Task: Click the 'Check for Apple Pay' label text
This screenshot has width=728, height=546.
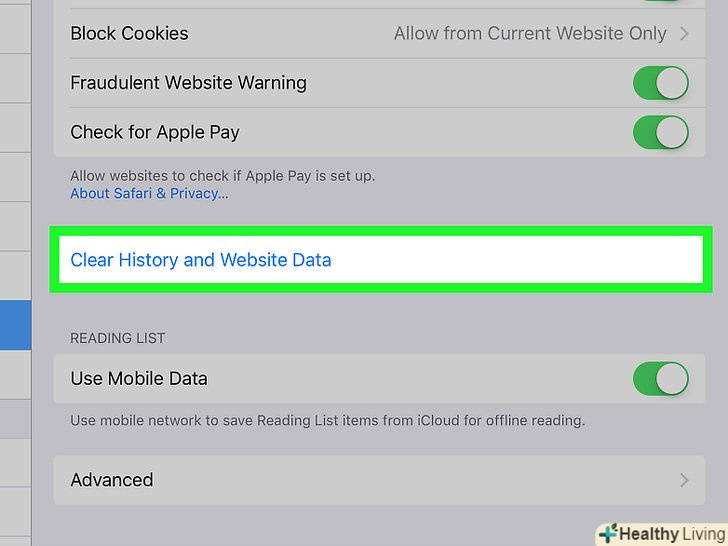Action: tap(155, 132)
